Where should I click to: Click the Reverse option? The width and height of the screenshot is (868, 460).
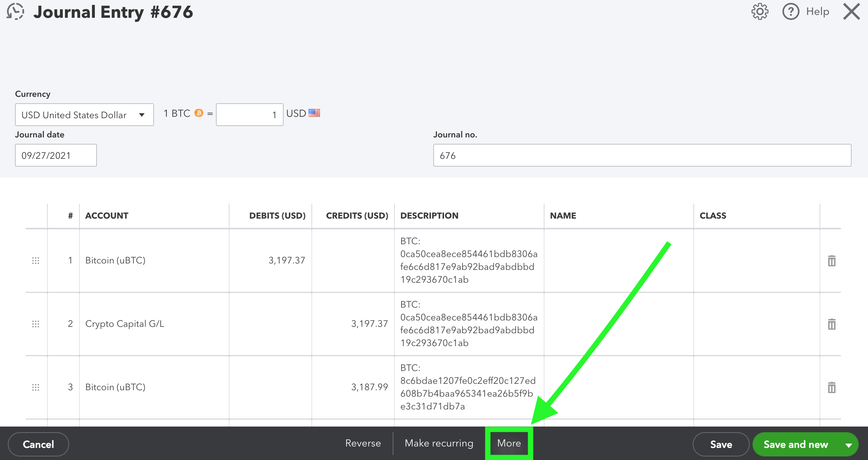pyautogui.click(x=363, y=443)
